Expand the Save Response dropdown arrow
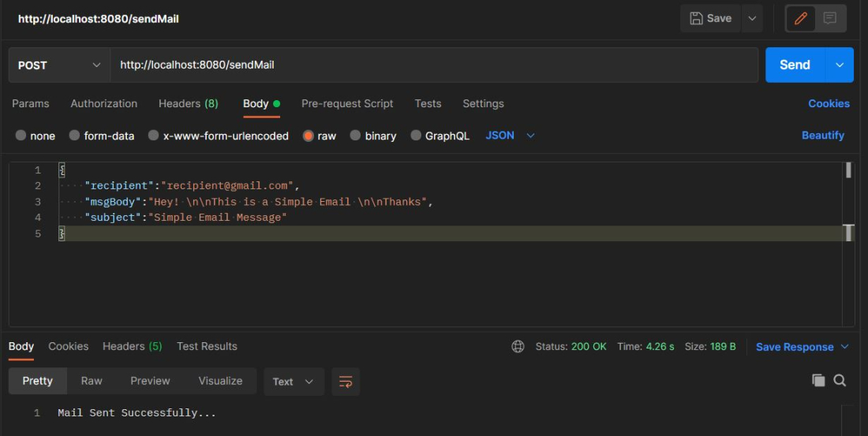868x436 pixels. coord(845,347)
